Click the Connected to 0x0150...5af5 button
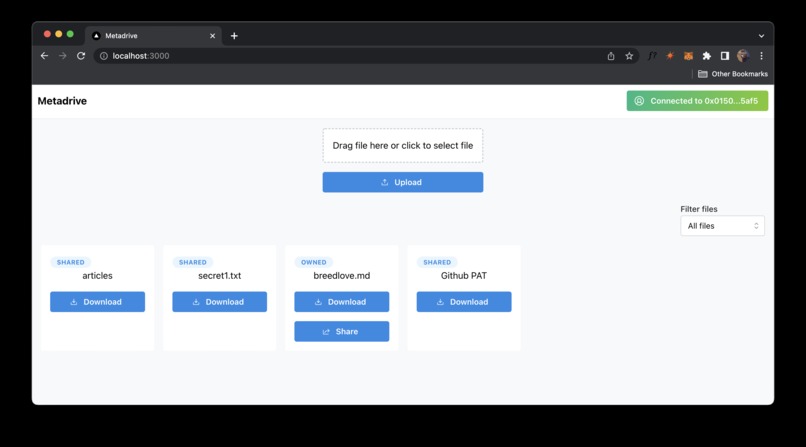The width and height of the screenshot is (806, 447). 697,101
